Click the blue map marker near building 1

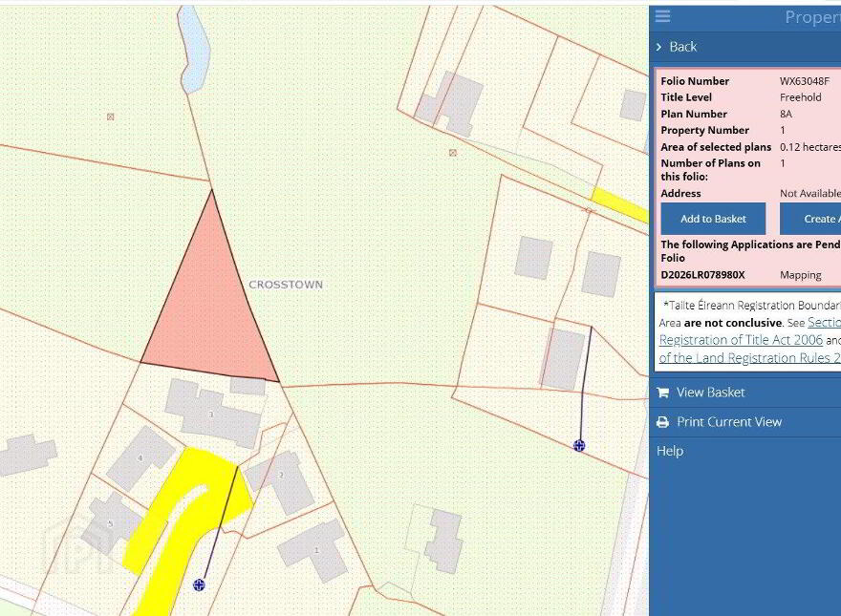pos(199,584)
